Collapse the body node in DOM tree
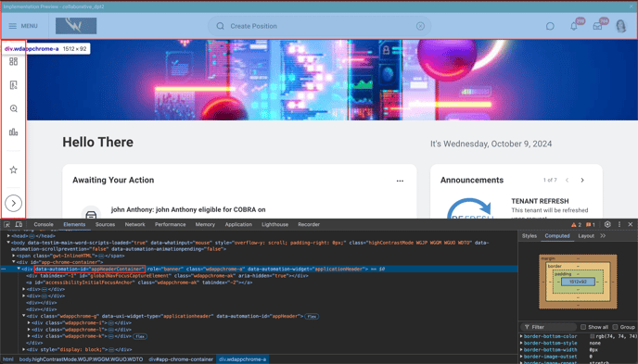The image size is (638, 364). tap(8, 243)
